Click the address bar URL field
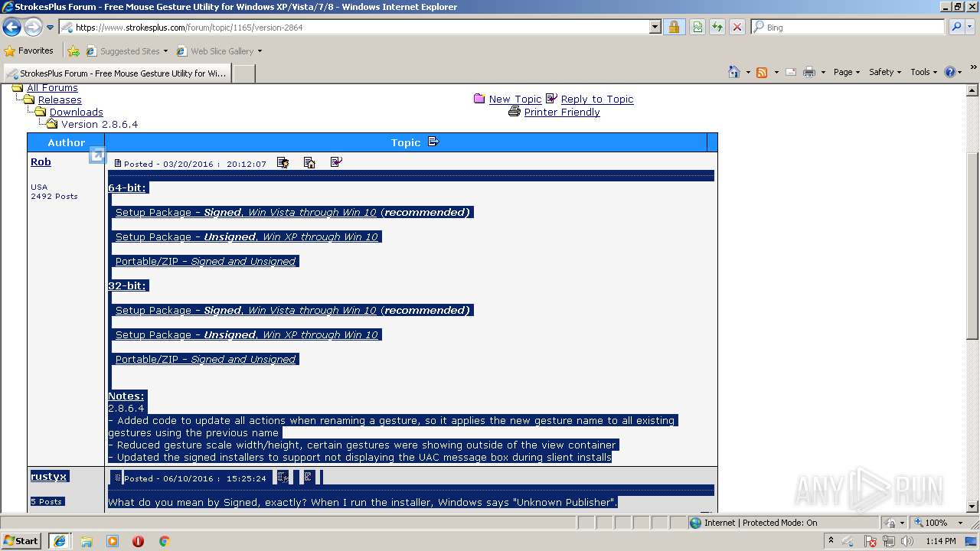The height and width of the screenshot is (551, 980). [x=354, y=28]
